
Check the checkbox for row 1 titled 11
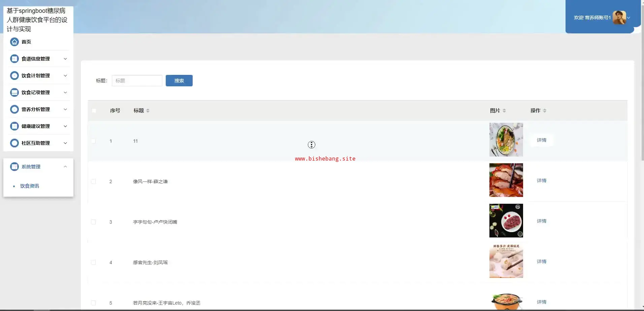[x=93, y=141]
